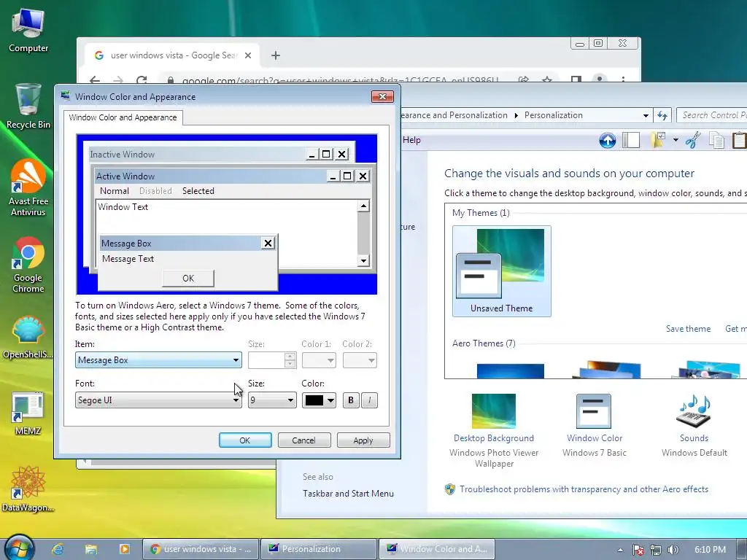Viewport: 747px width, 560px height.
Task: Click the scissors cut icon in Personalization toolbar
Action: pos(693,140)
